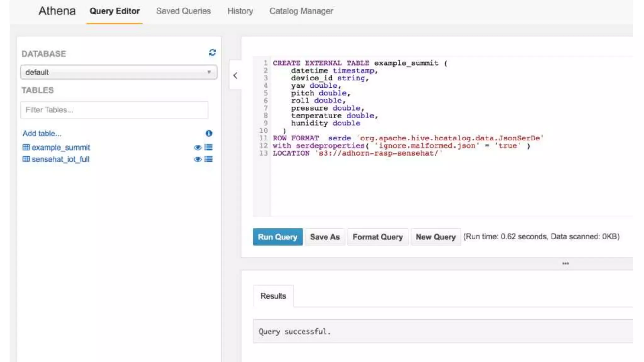Collapse the left sidebar with chevron
This screenshot has height=362, width=644.
pos(235,75)
